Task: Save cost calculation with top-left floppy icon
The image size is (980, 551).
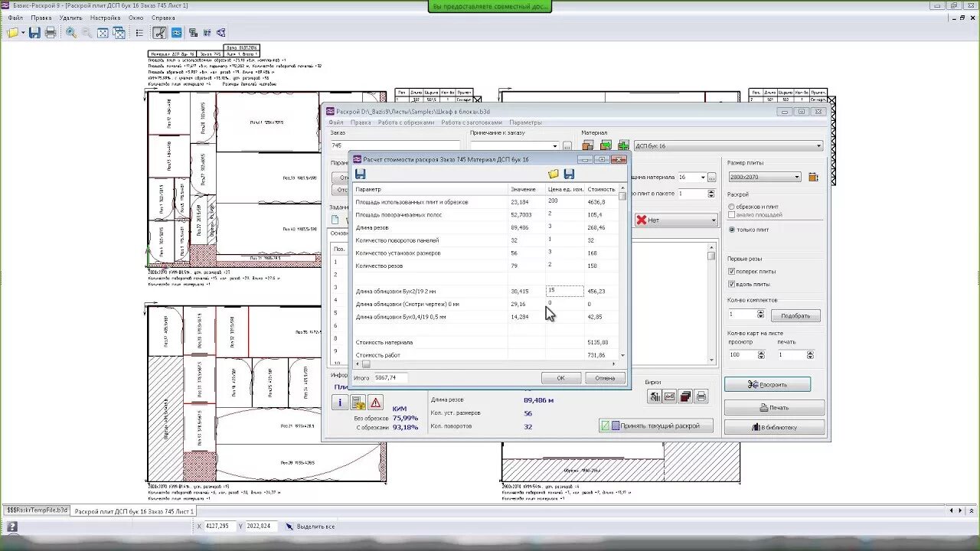Action: click(x=361, y=174)
